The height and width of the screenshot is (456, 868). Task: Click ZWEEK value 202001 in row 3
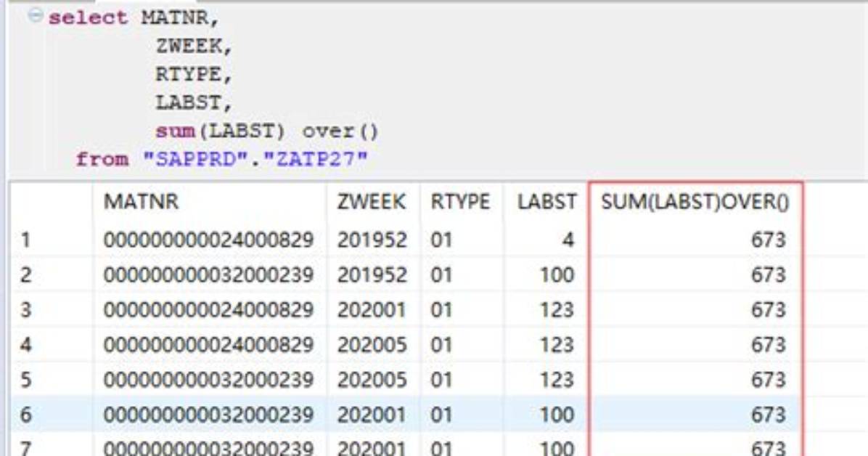pyautogui.click(x=372, y=310)
